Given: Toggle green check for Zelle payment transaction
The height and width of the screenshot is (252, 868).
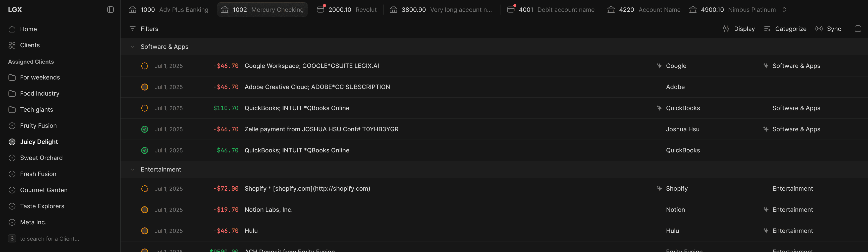Looking at the screenshot, I should tap(145, 129).
